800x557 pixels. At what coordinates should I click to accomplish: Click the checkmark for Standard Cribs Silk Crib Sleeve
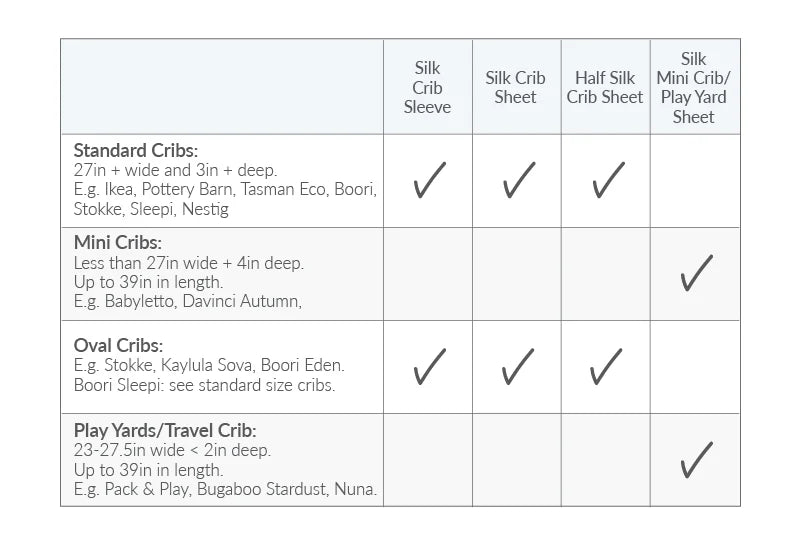click(x=428, y=181)
